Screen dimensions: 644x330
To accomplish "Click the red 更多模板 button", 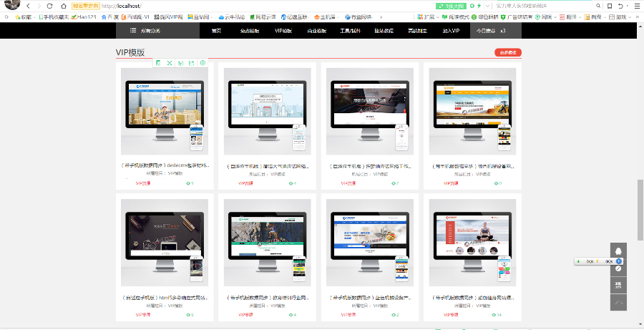I will [x=508, y=52].
